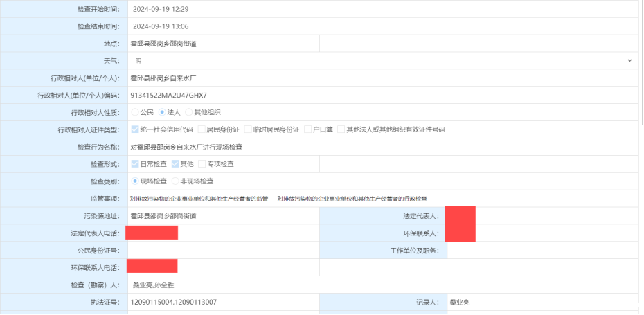Screen dimensions: 644x315
Task: Toggle the 日常检查 checkbox
Action: pos(135,164)
